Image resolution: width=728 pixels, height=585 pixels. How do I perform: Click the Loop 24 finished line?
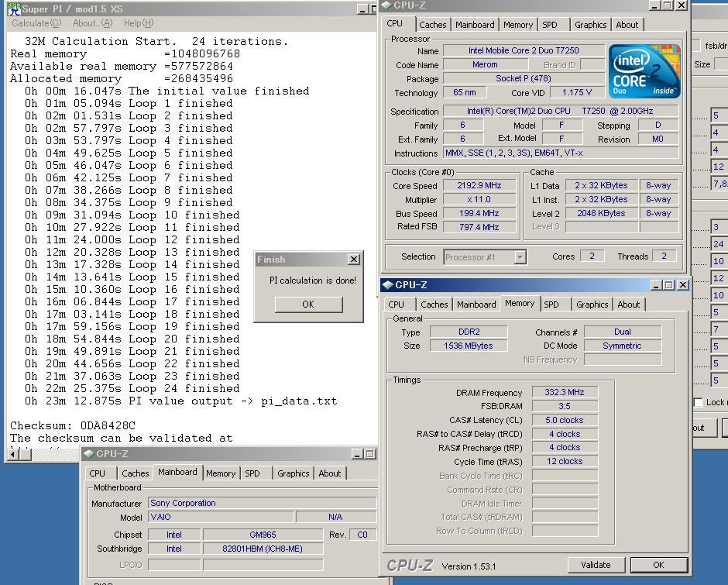pyautogui.click(x=132, y=388)
